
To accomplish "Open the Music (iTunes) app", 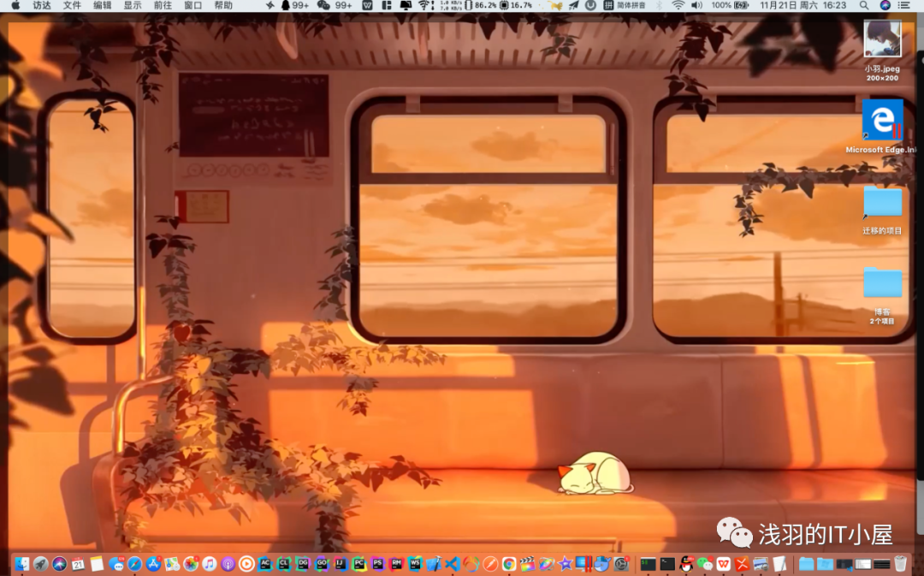I will coord(210,564).
